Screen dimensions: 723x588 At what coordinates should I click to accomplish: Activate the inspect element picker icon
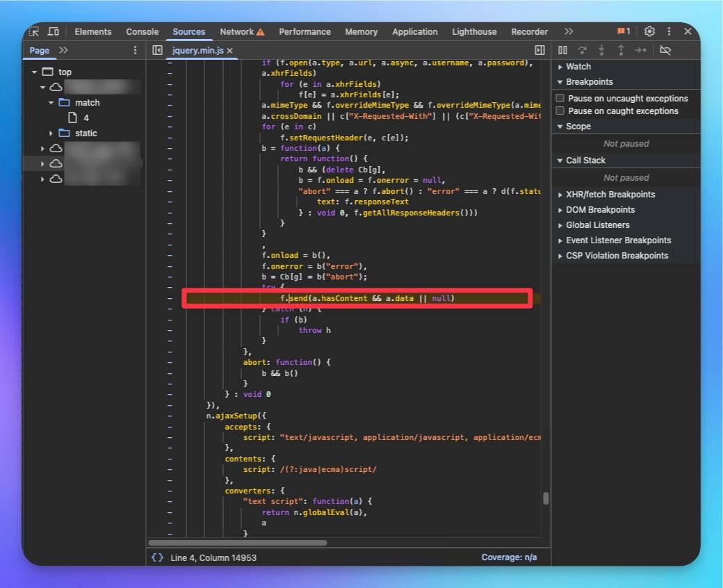pos(35,31)
